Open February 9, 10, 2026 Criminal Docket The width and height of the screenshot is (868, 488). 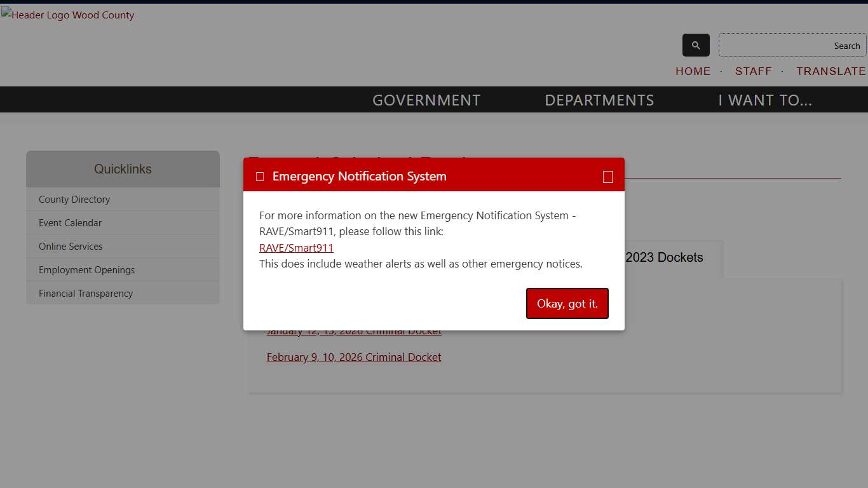click(353, 357)
